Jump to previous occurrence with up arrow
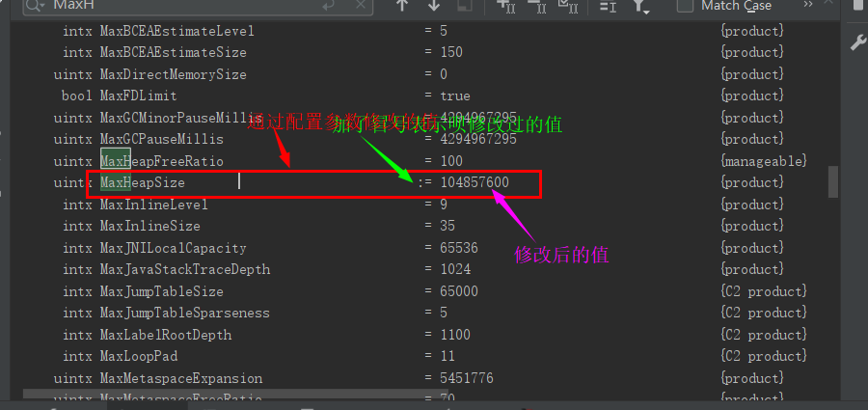868x410 pixels. 402,6
